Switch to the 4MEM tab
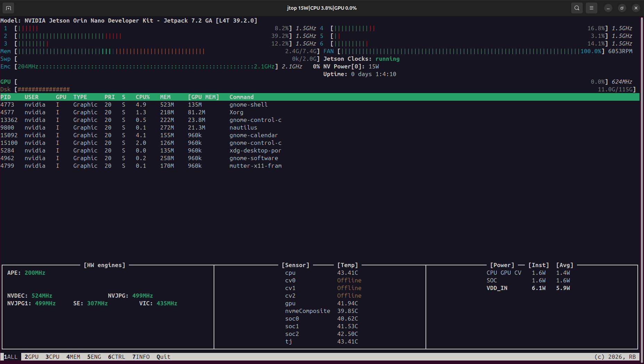 (x=73, y=357)
